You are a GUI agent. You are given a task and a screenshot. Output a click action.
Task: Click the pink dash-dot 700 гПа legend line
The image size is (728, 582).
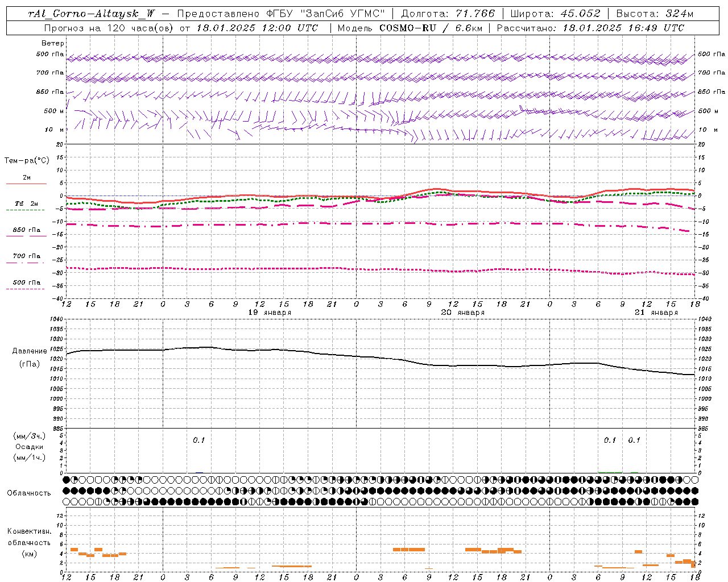25,263
